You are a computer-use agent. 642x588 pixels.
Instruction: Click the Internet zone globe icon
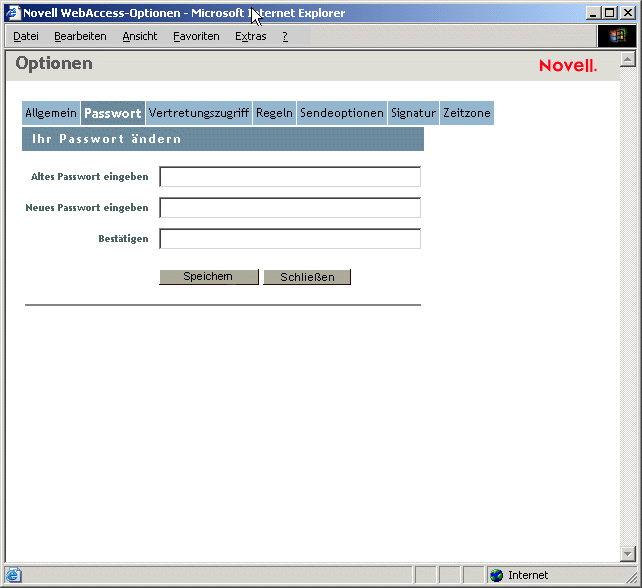497,575
